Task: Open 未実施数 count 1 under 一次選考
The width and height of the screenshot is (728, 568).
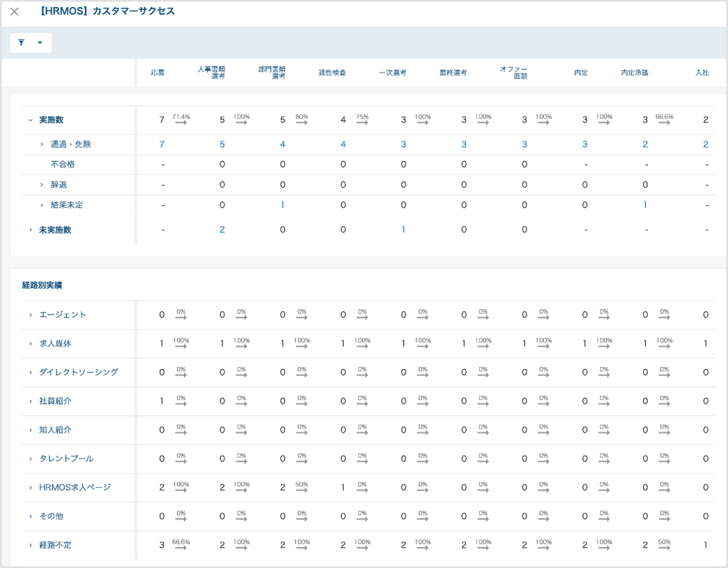Action: point(403,230)
